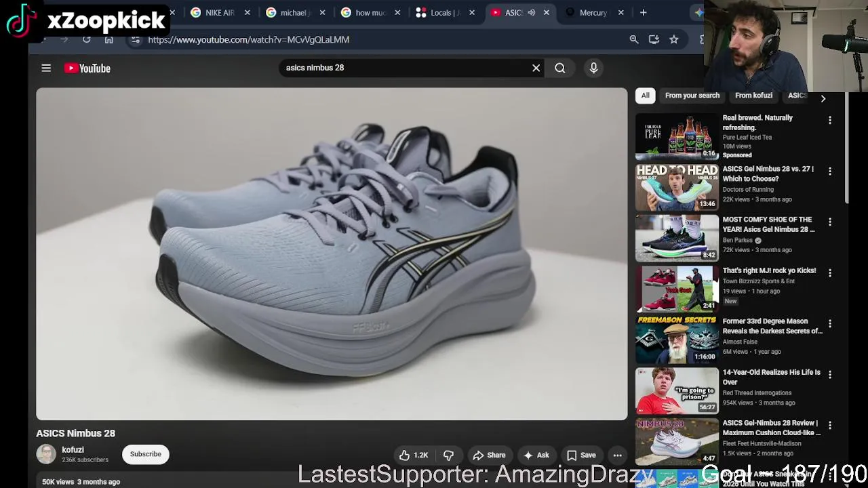Open options for Gel-Nimbus 28 Review video
The width and height of the screenshot is (868, 488).
point(829,425)
